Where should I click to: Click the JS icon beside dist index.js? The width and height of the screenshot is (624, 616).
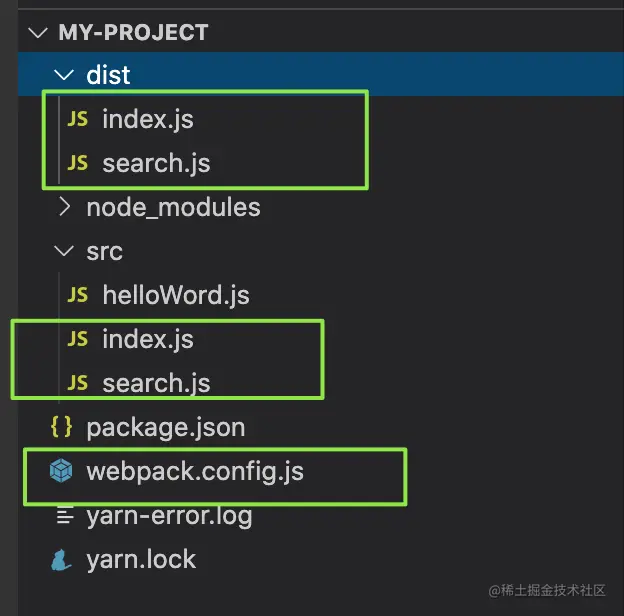pos(77,120)
